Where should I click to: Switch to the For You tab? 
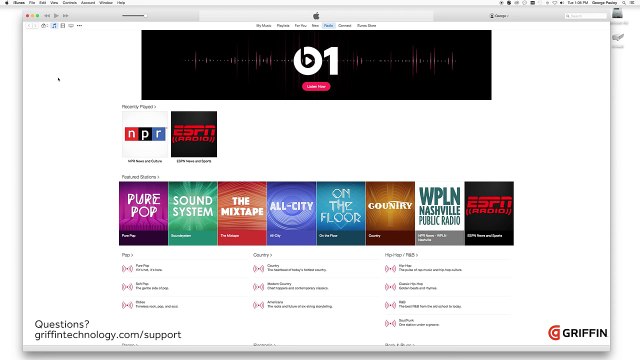(301, 26)
